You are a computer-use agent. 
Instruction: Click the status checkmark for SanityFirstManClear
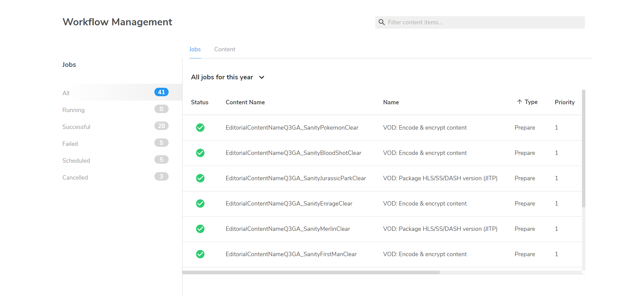click(200, 254)
